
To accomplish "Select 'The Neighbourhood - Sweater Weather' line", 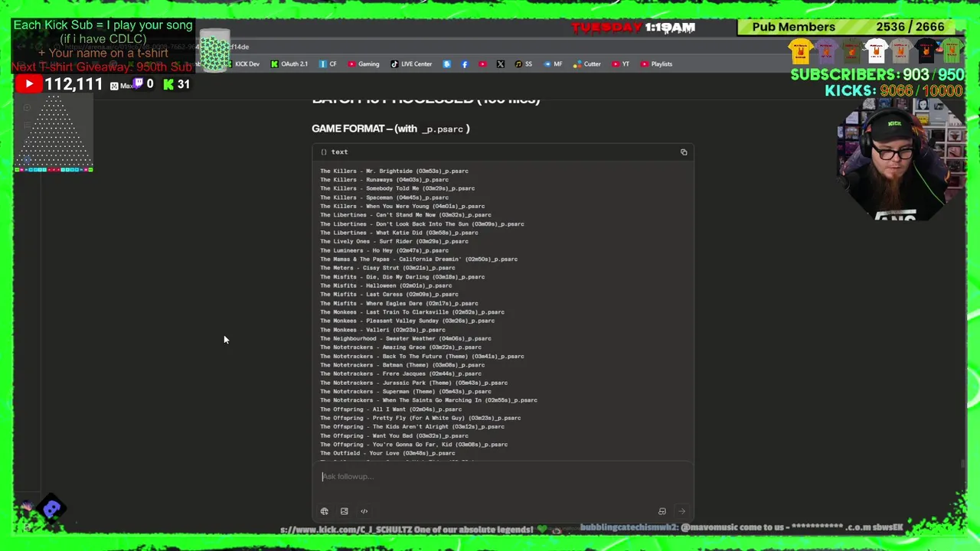I will click(406, 339).
